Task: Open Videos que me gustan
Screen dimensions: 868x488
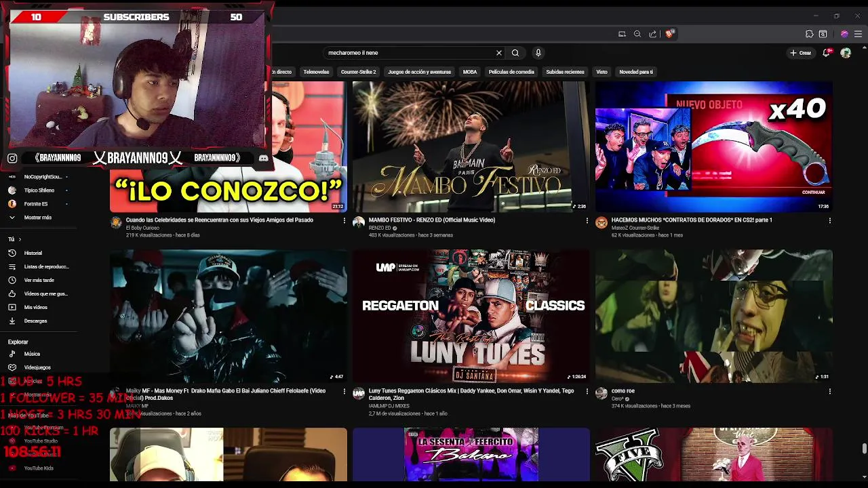Action: [x=39, y=293]
